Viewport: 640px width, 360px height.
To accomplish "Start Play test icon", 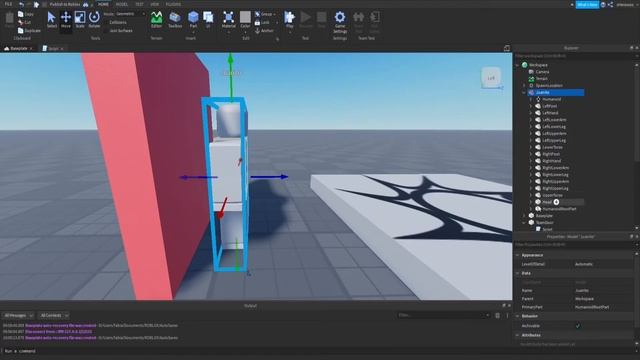I will click(x=289, y=17).
